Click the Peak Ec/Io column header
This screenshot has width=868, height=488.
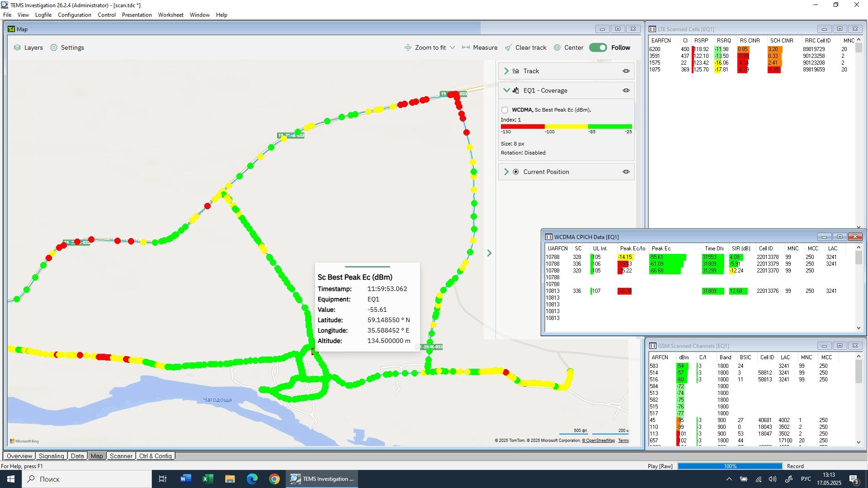pos(632,249)
